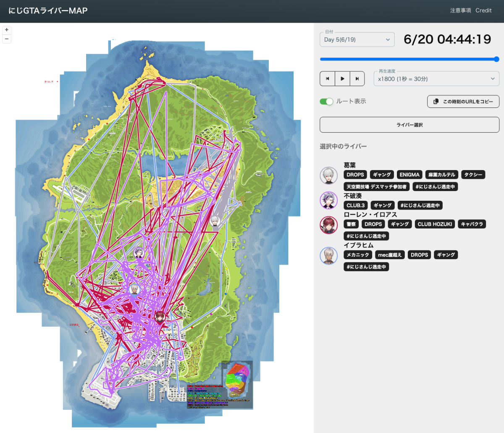Screen dimensions: 504x433
Task: Click the にじGTAライバーMAP site title
Action: coord(48,11)
